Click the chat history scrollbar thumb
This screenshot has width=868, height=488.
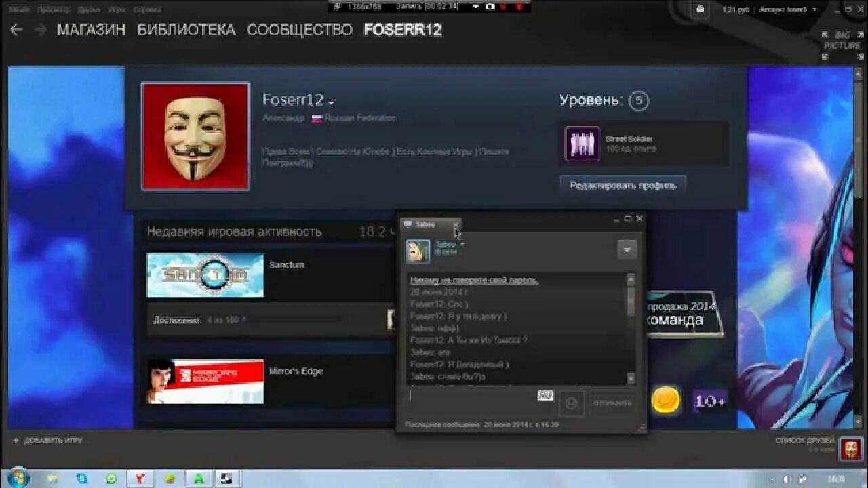click(x=631, y=300)
